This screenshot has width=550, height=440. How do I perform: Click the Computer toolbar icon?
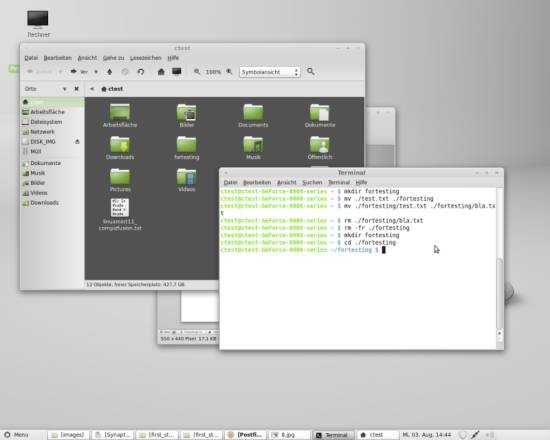[x=176, y=72]
